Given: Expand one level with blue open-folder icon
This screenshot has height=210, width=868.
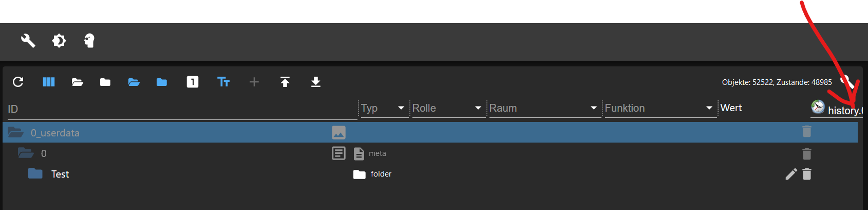Looking at the screenshot, I should (x=134, y=82).
